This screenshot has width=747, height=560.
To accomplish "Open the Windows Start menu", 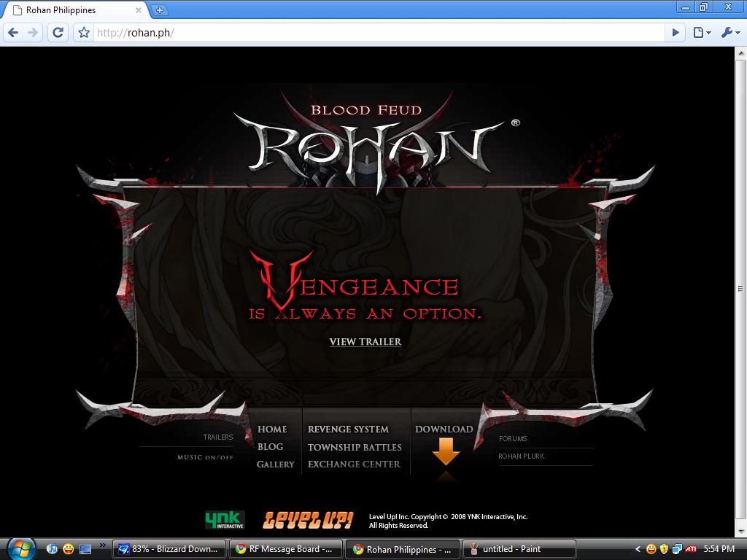I will coord(21,549).
